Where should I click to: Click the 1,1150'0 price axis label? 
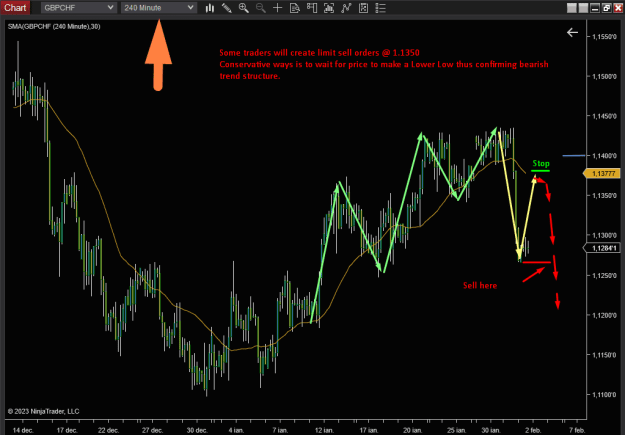[x=604, y=355]
